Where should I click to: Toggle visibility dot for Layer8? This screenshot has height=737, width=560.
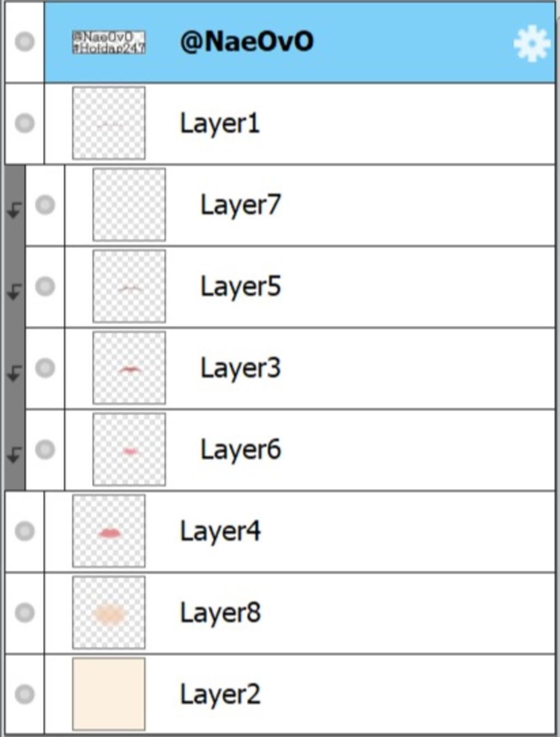click(x=25, y=613)
